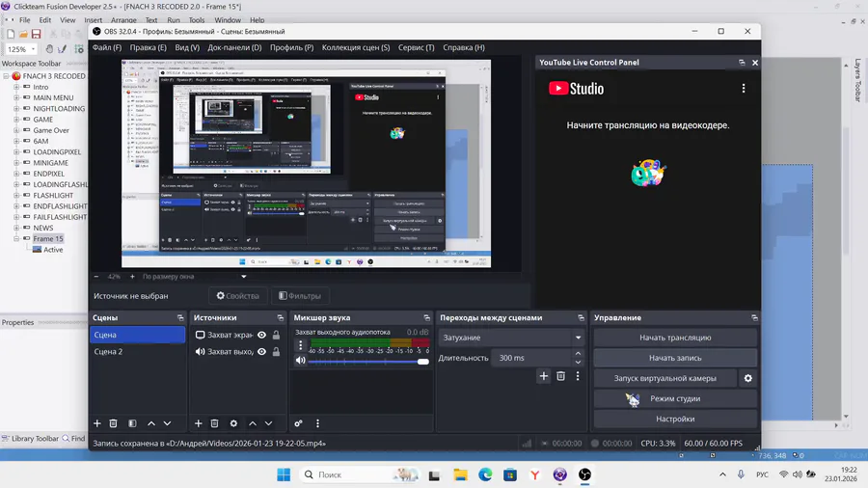Zoom out preview with minus icon

pos(96,276)
